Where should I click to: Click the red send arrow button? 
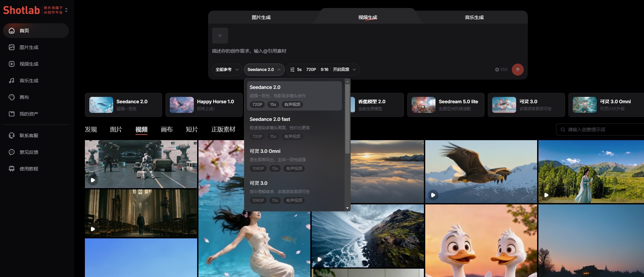click(x=517, y=70)
